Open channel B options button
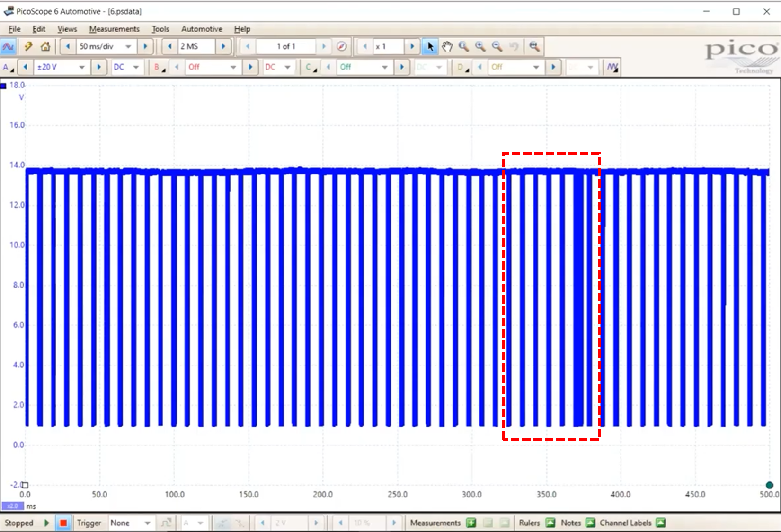 coord(159,67)
